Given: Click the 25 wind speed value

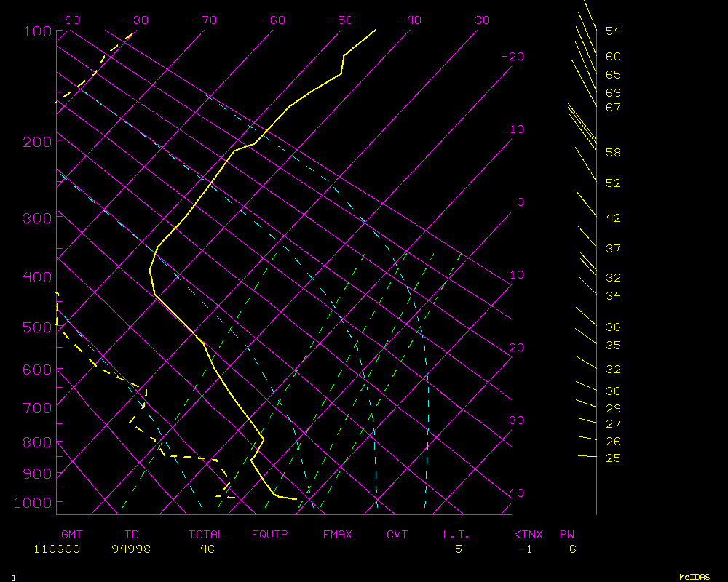Looking at the screenshot, I should (x=613, y=458).
